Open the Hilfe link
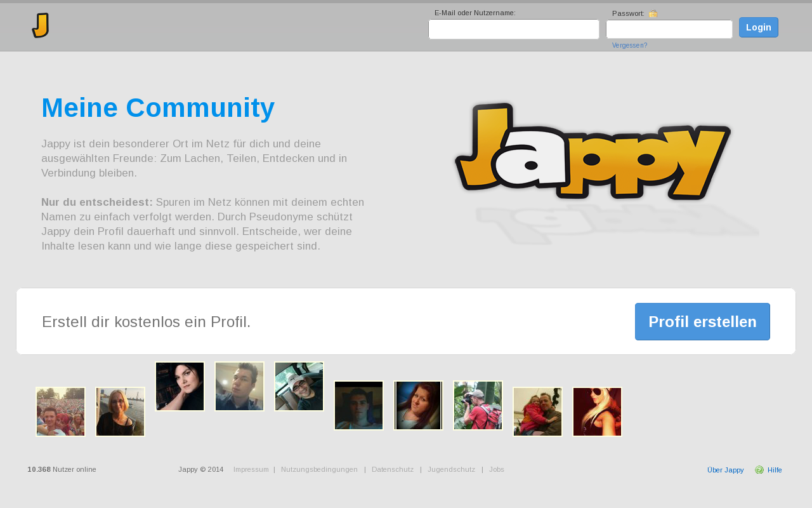The width and height of the screenshot is (812, 508). [775, 470]
